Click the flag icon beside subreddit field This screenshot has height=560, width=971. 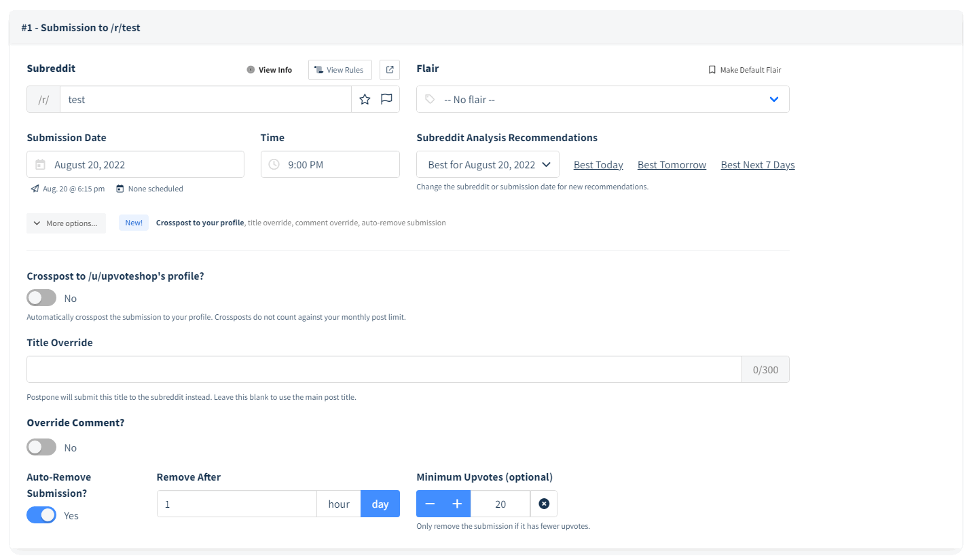click(x=386, y=99)
